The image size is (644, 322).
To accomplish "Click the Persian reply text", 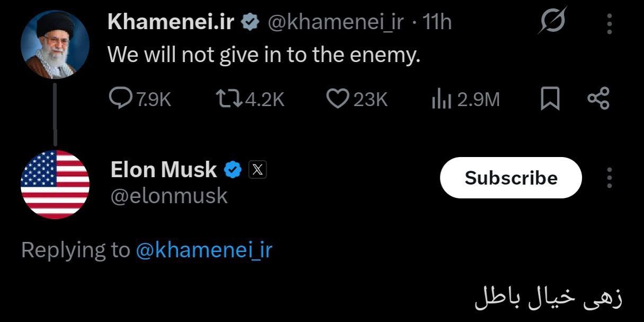I will 548,299.
